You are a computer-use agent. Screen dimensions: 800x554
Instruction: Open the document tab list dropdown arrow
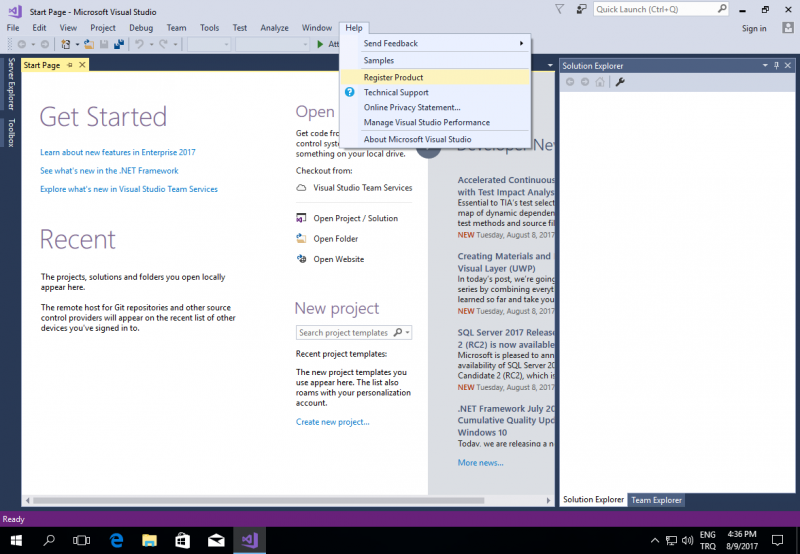(550, 65)
